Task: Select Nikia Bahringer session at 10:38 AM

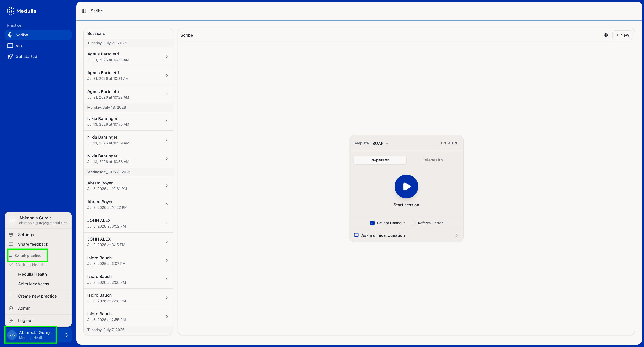Action: (128, 159)
